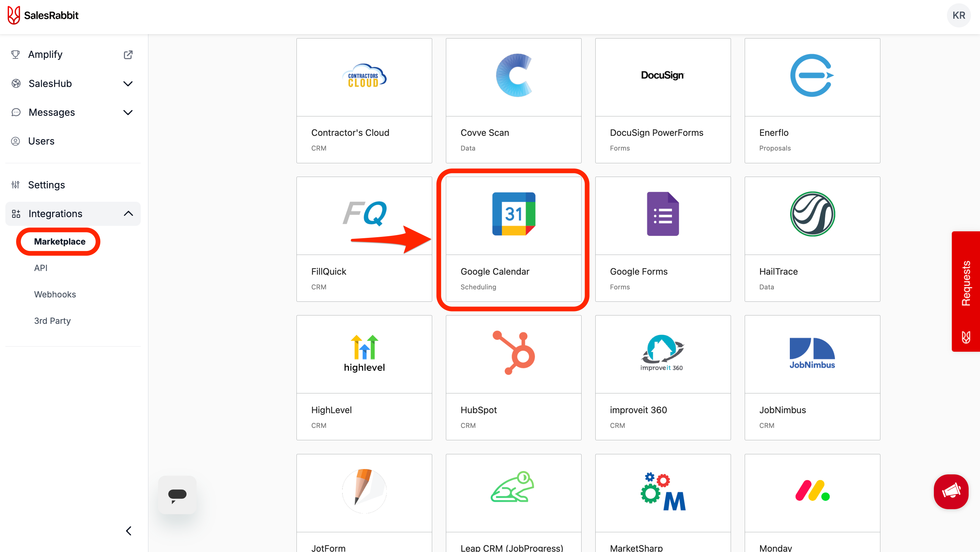
Task: Open the chat bubble widget
Action: (x=177, y=495)
